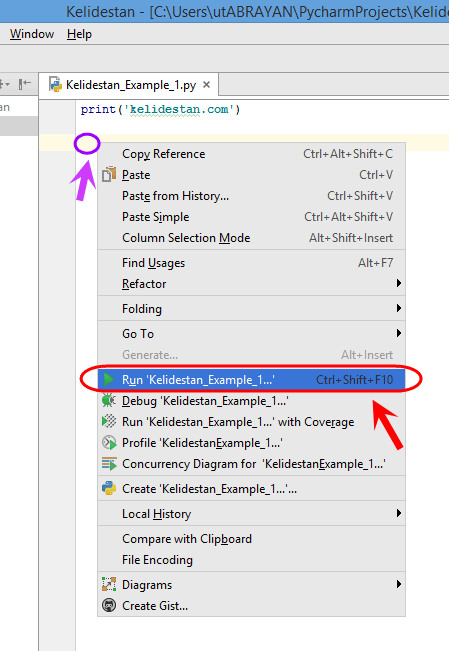Image resolution: width=449 pixels, height=651 pixels.
Task: Click the Run with Coverage icon
Action: tap(109, 421)
